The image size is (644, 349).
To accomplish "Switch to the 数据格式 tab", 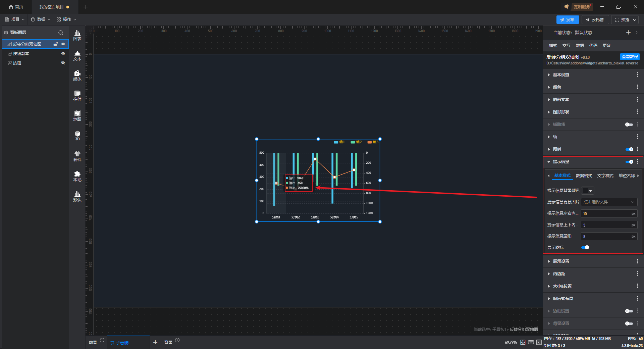I will pyautogui.click(x=584, y=176).
